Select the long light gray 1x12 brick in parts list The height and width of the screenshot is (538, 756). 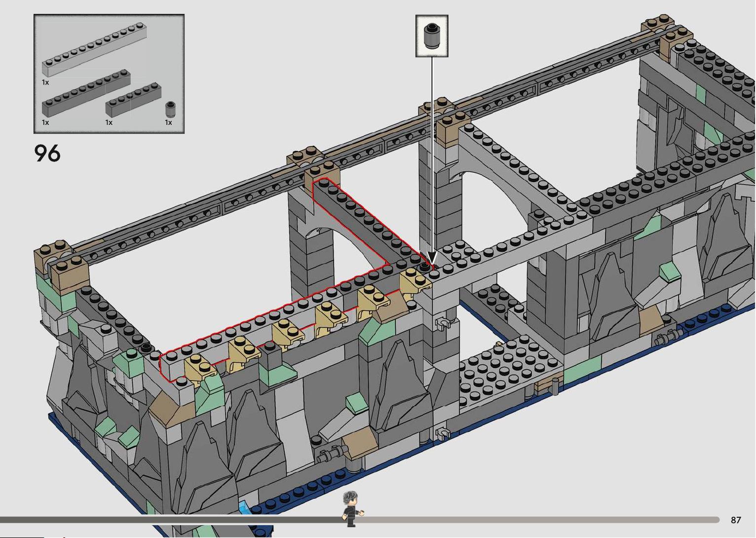click(95, 49)
